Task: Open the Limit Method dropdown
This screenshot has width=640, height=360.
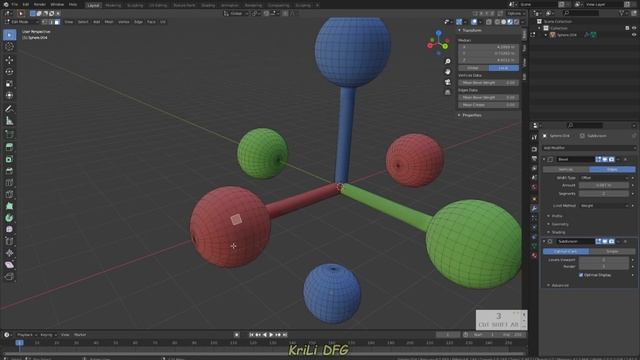Action: coord(604,206)
